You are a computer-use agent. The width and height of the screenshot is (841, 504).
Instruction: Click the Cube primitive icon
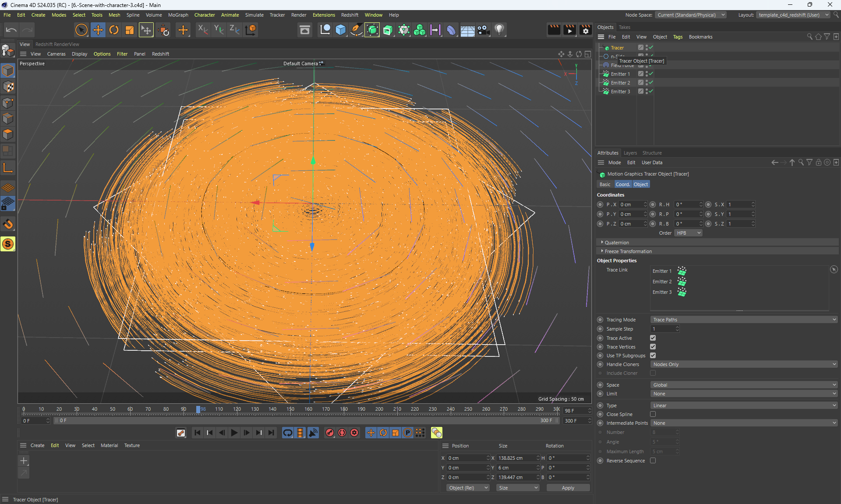[341, 30]
